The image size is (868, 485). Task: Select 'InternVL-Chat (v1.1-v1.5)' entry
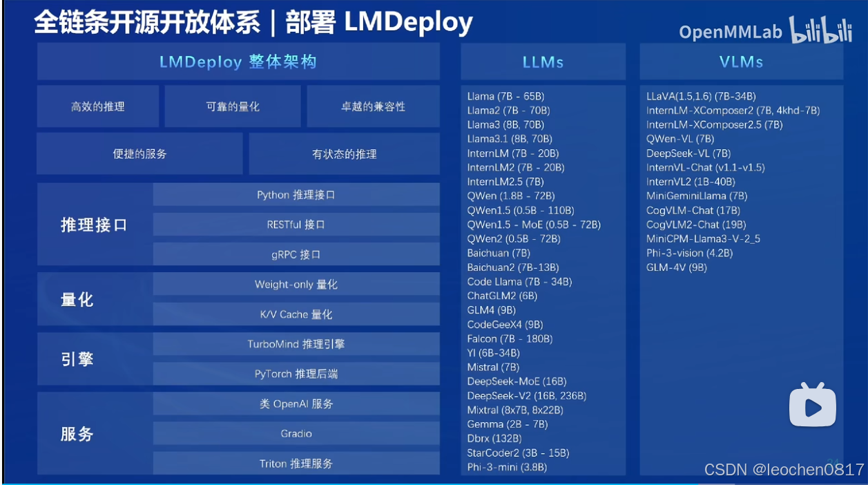click(x=706, y=167)
